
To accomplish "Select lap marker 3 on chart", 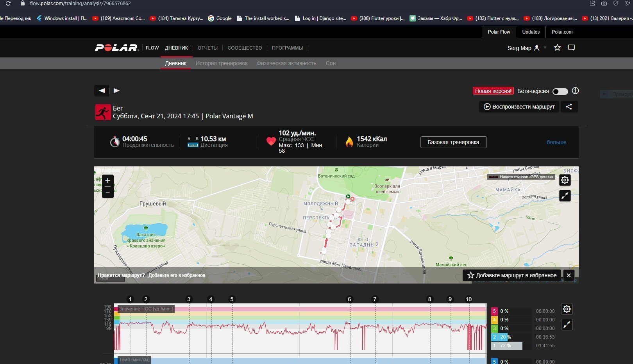I will click(x=189, y=299).
